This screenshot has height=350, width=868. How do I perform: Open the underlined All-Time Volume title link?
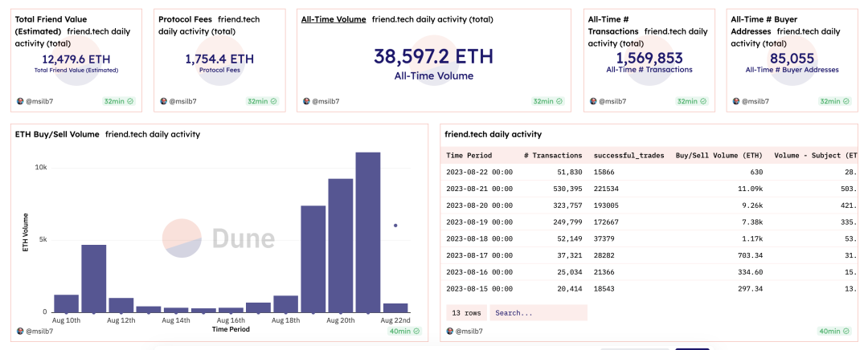point(334,18)
